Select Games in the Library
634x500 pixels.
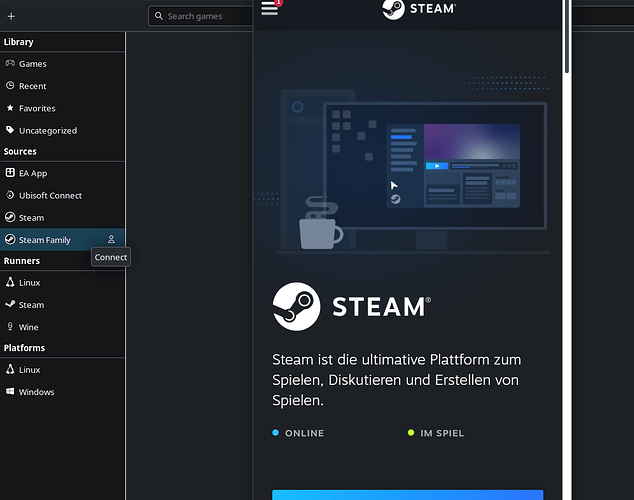(x=62, y=64)
